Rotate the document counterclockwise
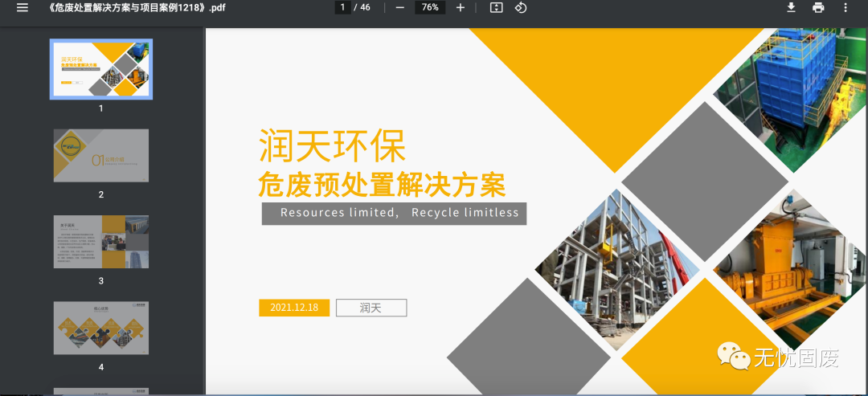Image resolution: width=868 pixels, height=396 pixels. coord(520,8)
